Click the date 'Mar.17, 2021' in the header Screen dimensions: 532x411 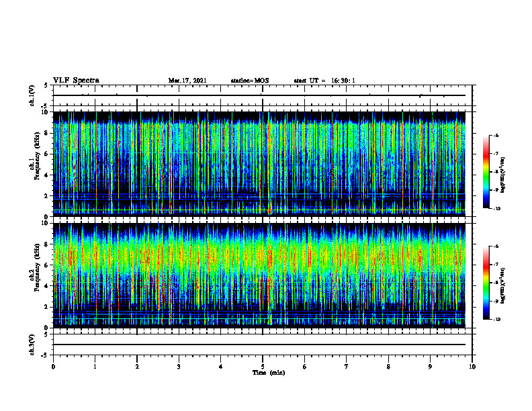(x=187, y=81)
